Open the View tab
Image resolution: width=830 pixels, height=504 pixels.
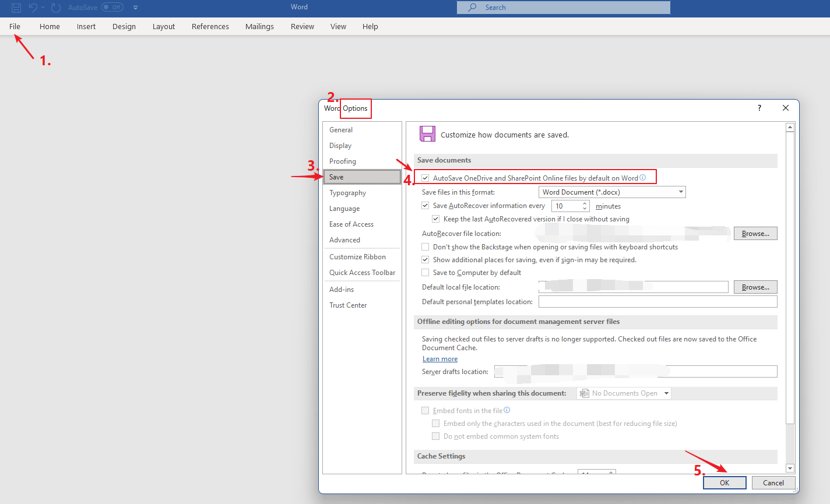pos(338,26)
